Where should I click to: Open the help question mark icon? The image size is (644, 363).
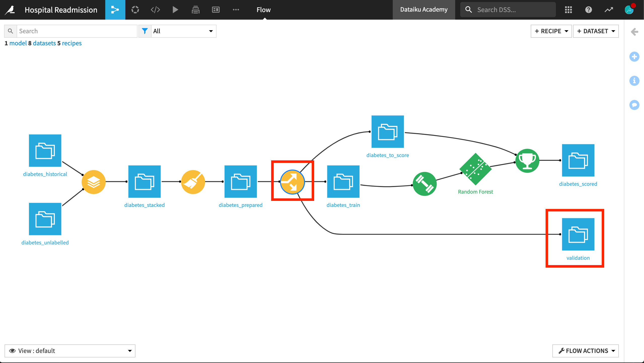coord(589,10)
